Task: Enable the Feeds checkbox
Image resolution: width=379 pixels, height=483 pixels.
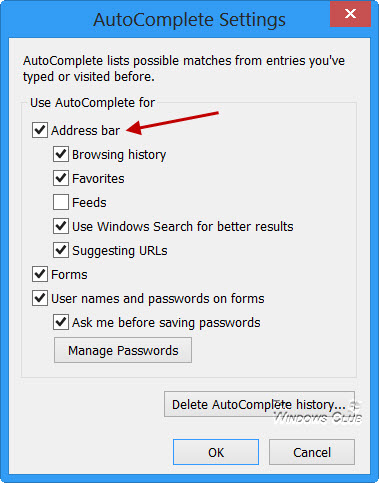Action: (61, 202)
